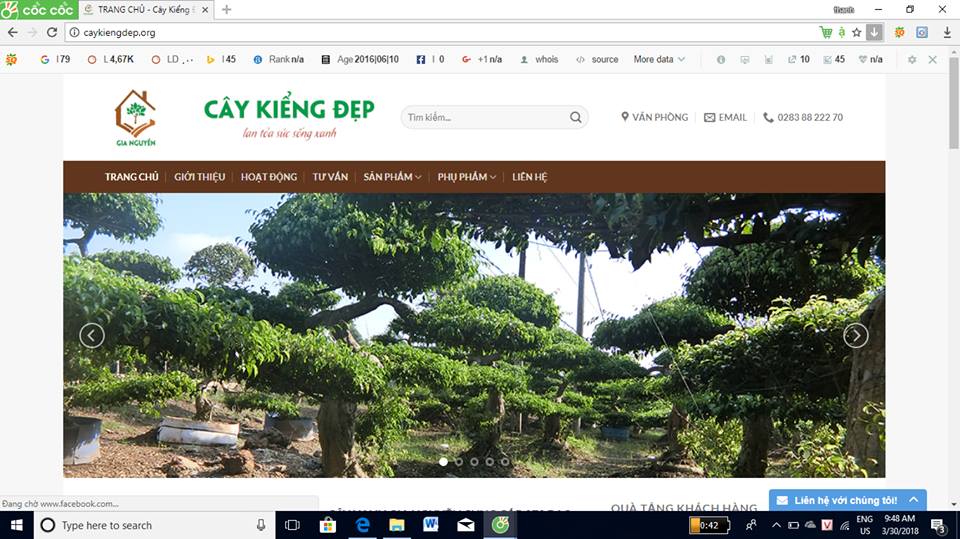Screen dimensions: 960x539
Task: Open Microsoft Edge from the taskbar
Action: click(362, 525)
